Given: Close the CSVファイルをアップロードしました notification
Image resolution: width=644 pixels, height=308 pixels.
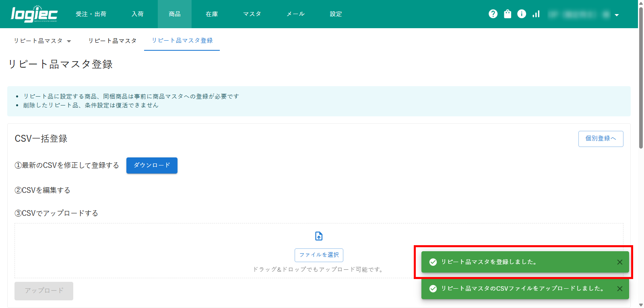Looking at the screenshot, I should click(620, 289).
